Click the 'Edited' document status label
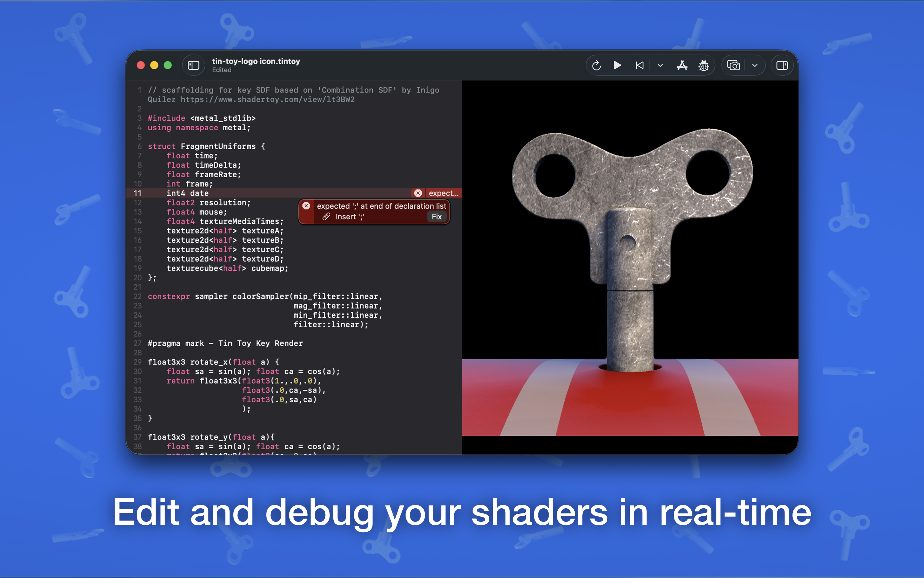 pos(222,70)
